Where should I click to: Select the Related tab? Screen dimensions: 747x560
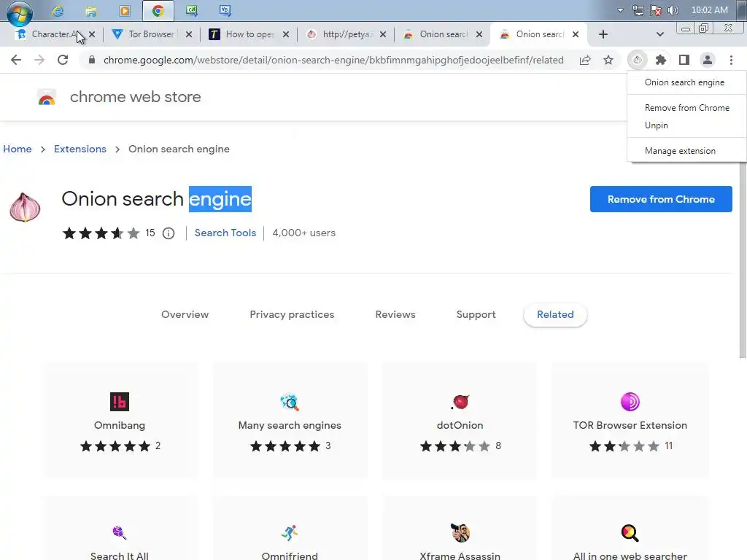pos(555,315)
